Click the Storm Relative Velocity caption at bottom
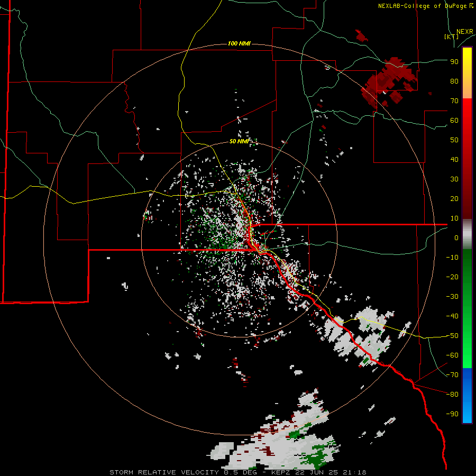476x476 pixels. coord(237,472)
